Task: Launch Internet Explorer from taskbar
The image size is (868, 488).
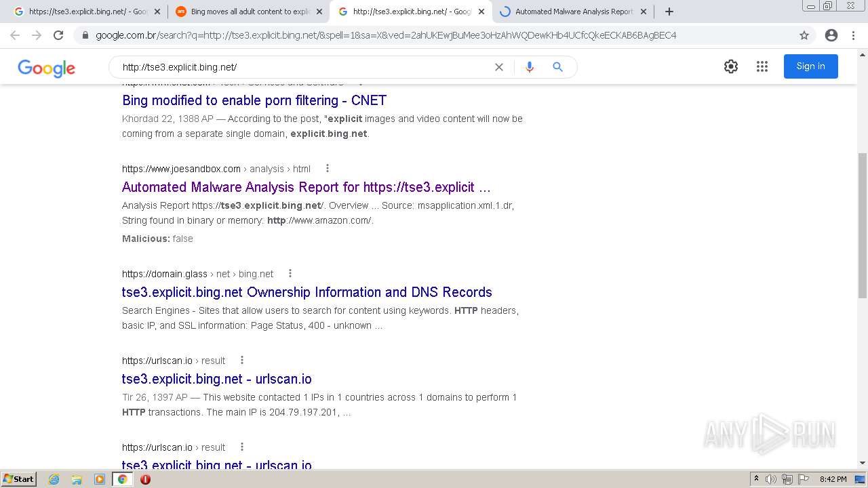Action: click(x=54, y=479)
